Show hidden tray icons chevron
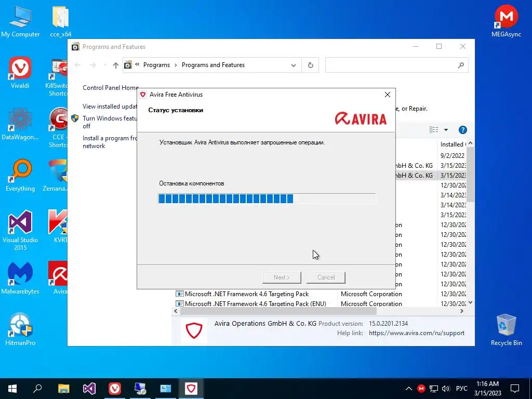The height and width of the screenshot is (399, 532). [409, 389]
